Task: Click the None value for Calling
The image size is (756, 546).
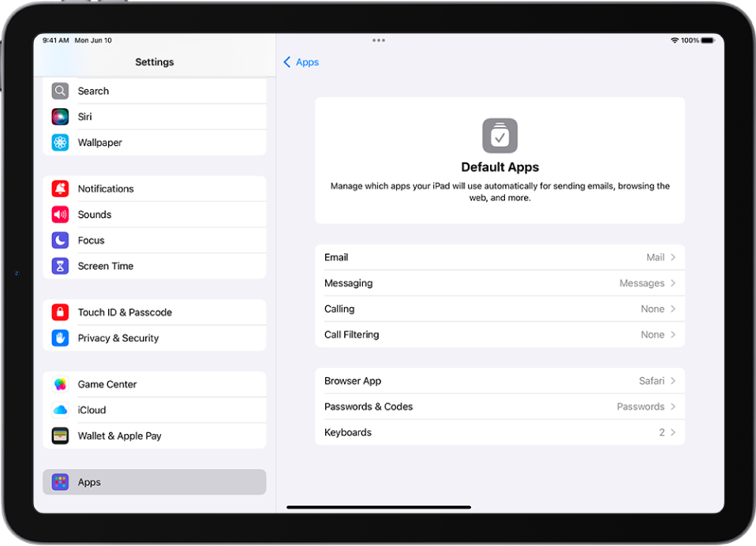Action: 653,309
